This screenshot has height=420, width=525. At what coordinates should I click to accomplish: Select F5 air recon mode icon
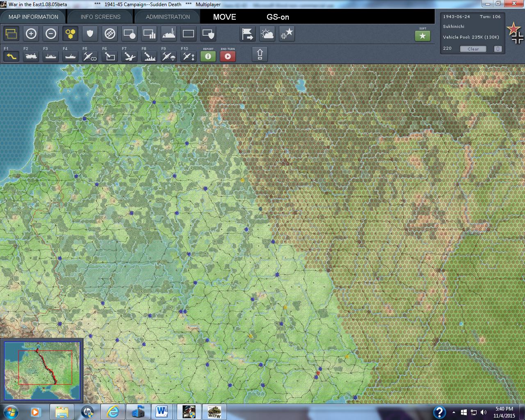(90, 56)
